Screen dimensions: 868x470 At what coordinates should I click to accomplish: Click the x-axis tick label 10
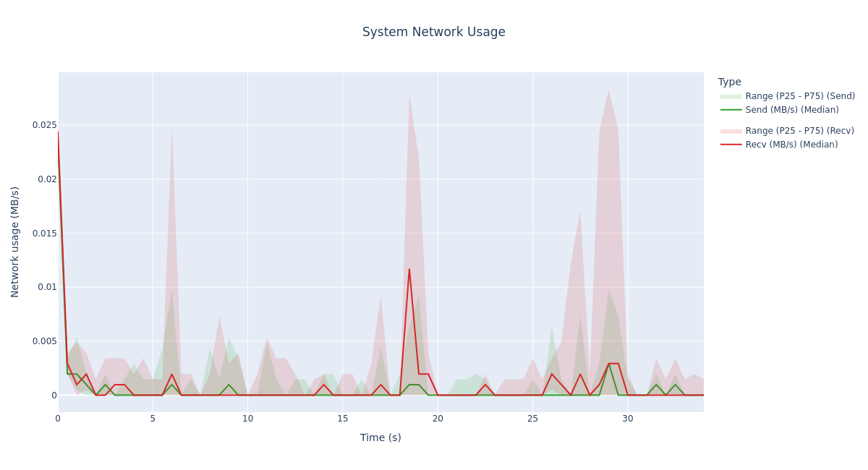pos(247,419)
